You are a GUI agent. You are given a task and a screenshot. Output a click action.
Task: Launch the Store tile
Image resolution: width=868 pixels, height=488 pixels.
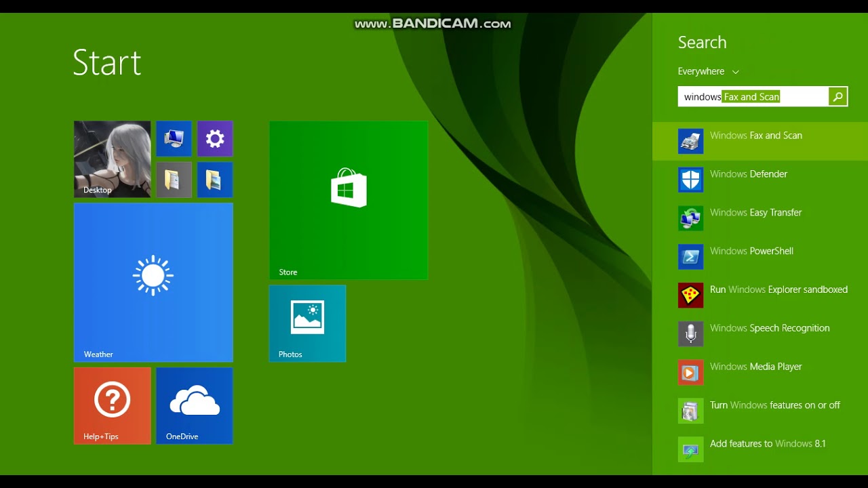tap(349, 200)
